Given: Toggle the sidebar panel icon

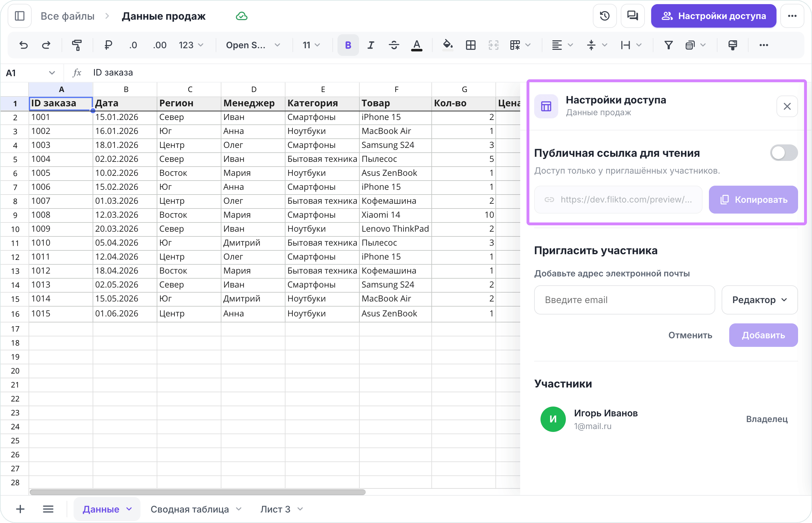Looking at the screenshot, I should tap(20, 16).
